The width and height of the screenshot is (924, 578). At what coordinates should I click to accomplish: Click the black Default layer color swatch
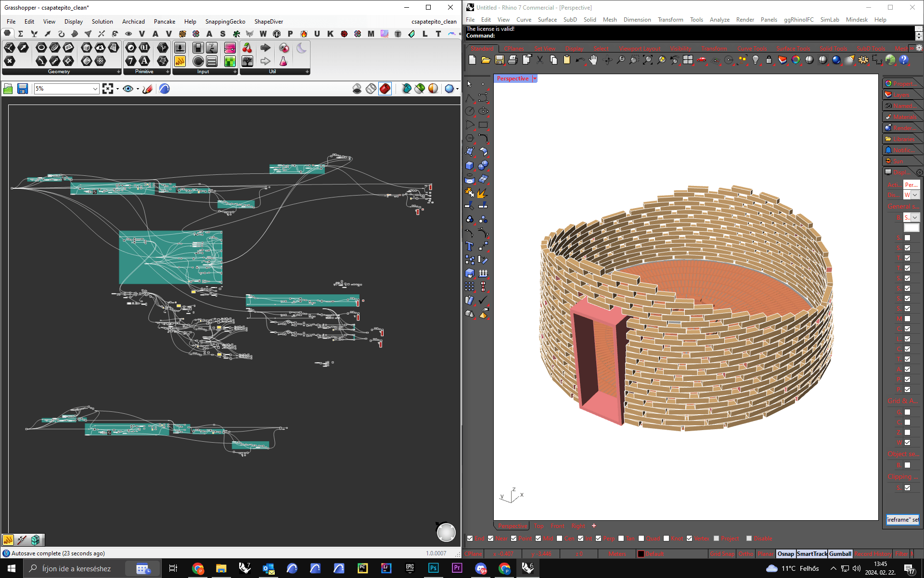click(x=641, y=554)
